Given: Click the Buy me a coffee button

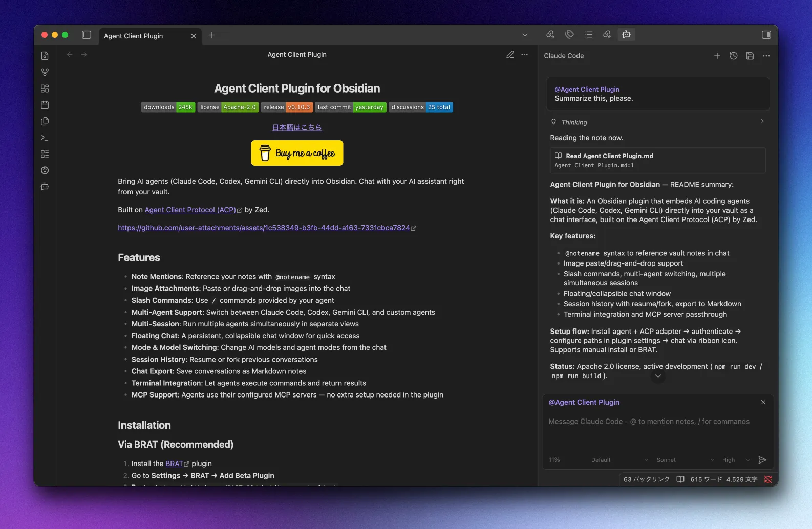Looking at the screenshot, I should pyautogui.click(x=297, y=153).
